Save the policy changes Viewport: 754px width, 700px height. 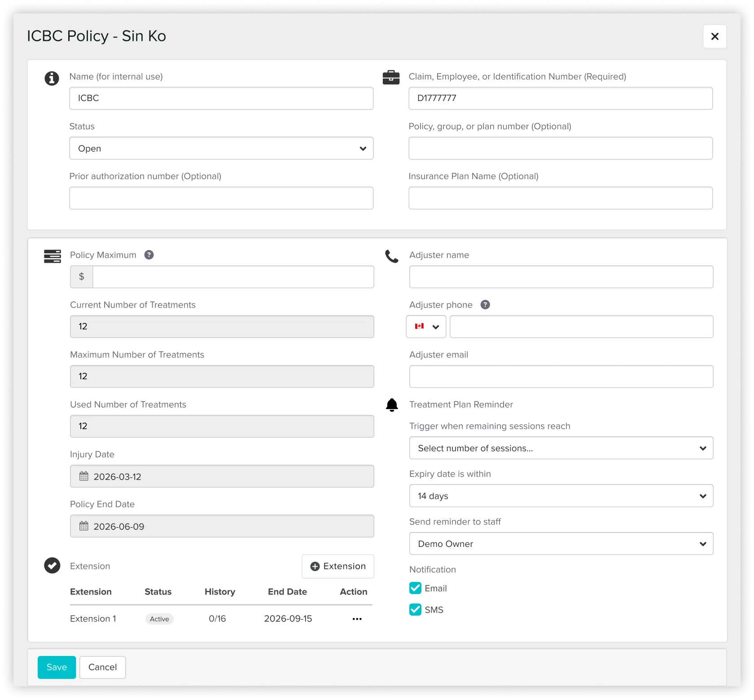coord(57,667)
